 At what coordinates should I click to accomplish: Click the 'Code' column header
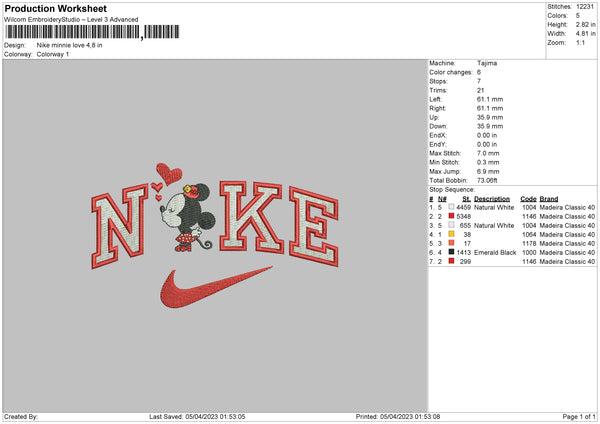click(528, 199)
